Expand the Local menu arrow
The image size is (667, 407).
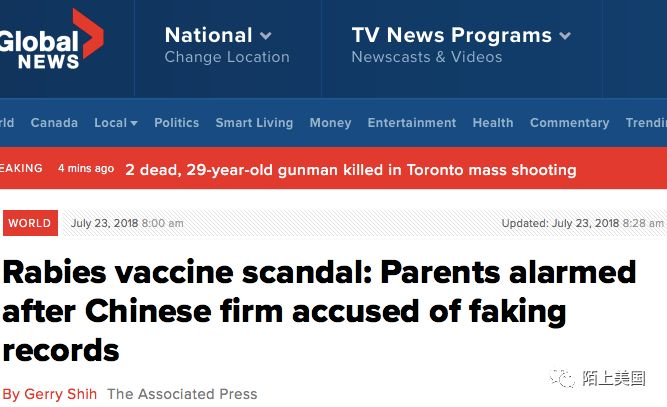point(133,123)
